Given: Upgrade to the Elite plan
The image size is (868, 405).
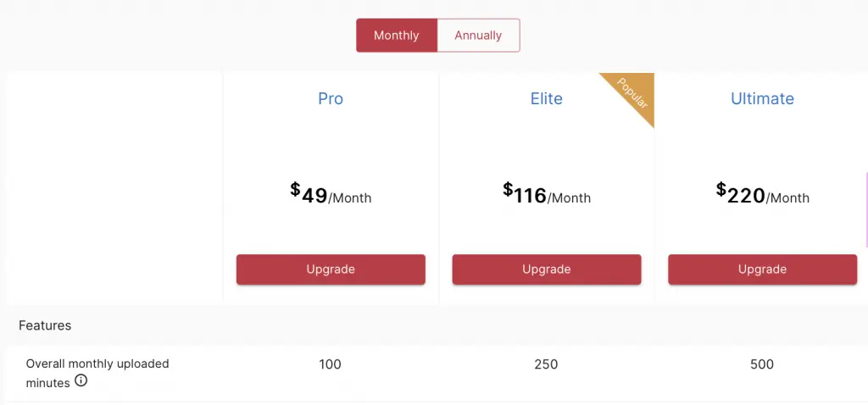Looking at the screenshot, I should [x=547, y=269].
